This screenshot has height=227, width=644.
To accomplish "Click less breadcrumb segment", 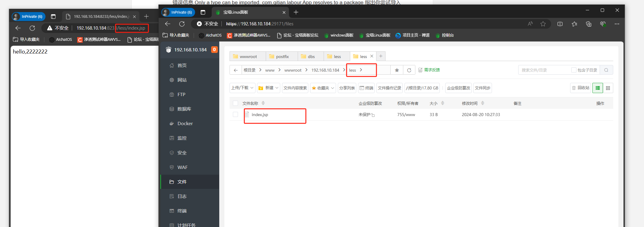I will pos(352,70).
